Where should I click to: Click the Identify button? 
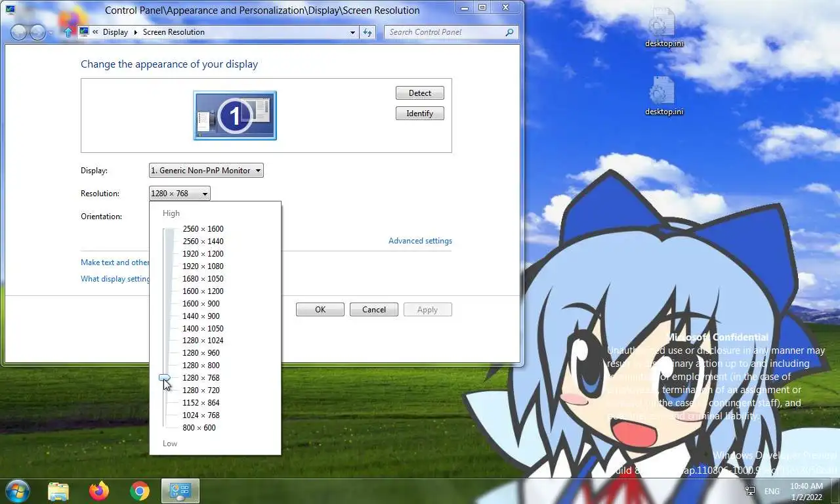[420, 114]
